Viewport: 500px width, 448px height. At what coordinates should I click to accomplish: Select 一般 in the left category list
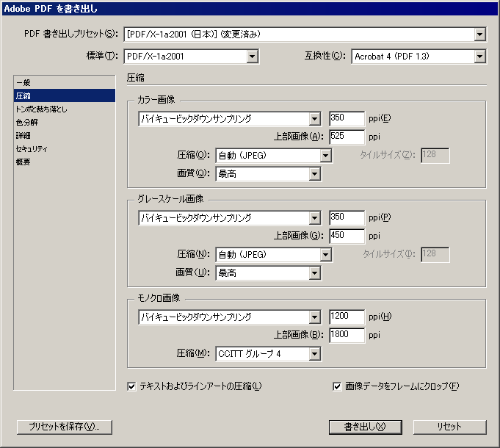tap(23, 82)
